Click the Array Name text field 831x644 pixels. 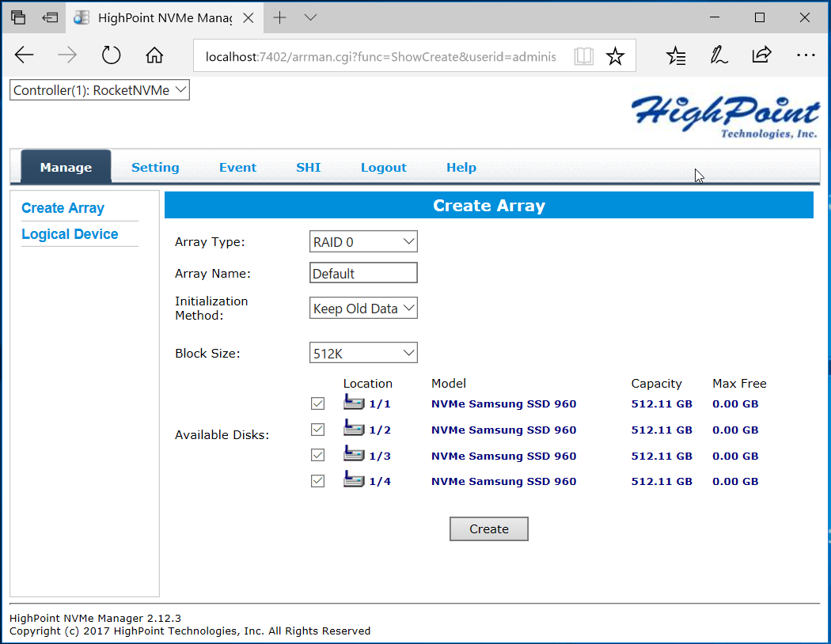click(363, 273)
